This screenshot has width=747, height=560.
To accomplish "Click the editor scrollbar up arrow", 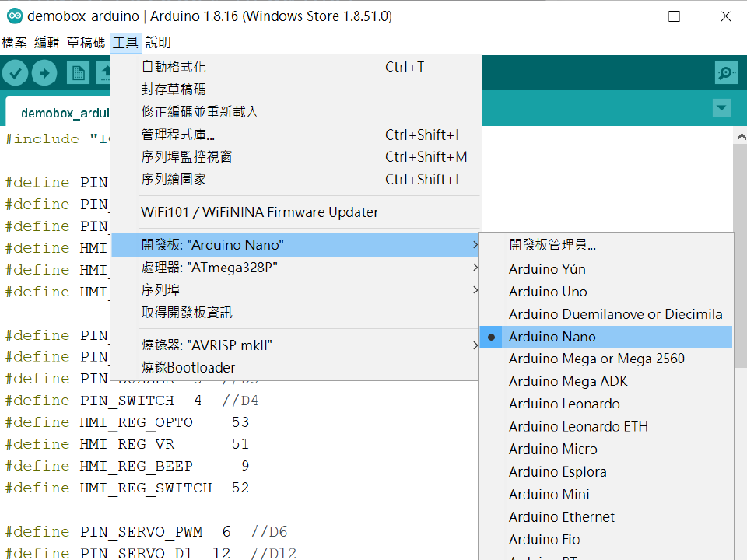I will click(x=740, y=137).
